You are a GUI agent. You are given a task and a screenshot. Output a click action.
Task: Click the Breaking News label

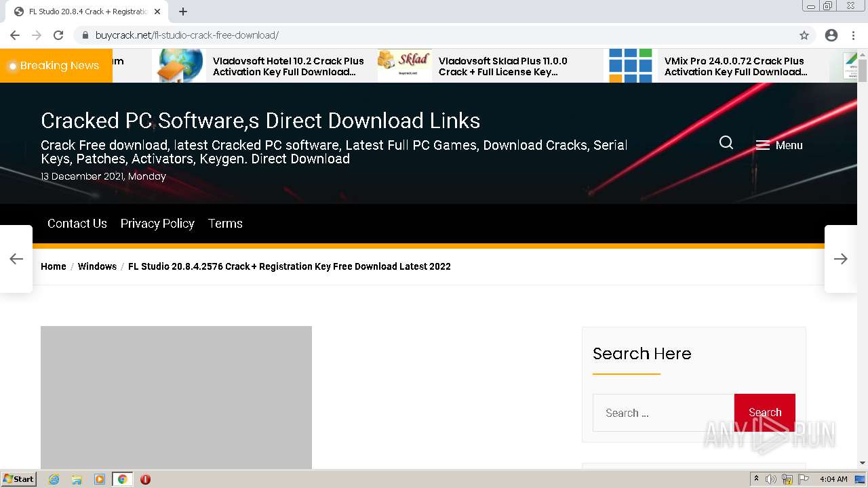[56, 66]
